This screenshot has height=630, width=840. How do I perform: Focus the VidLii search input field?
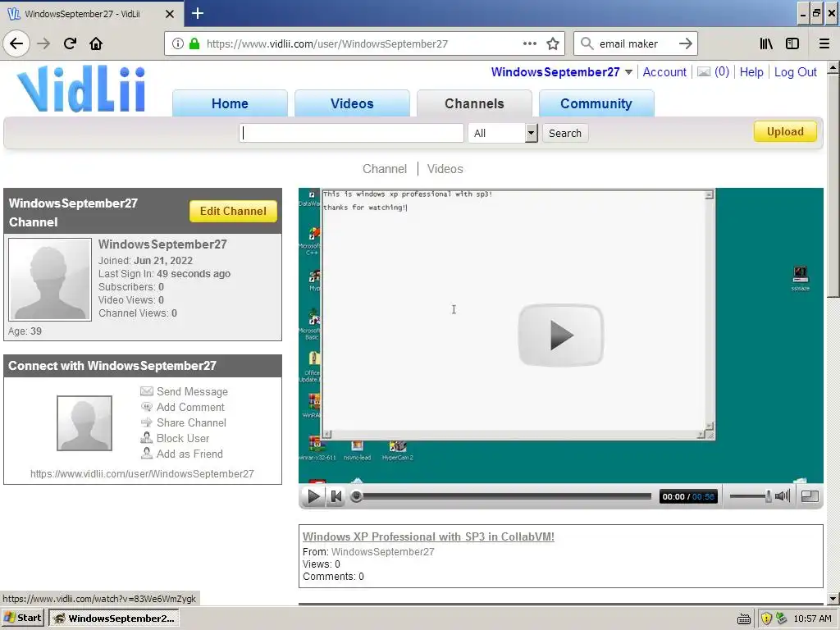(351, 133)
